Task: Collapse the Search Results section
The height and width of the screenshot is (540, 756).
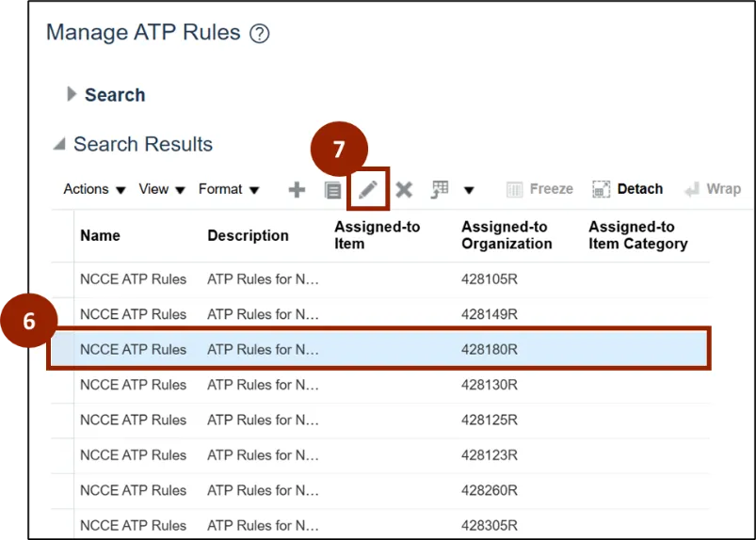Action: click(59, 145)
